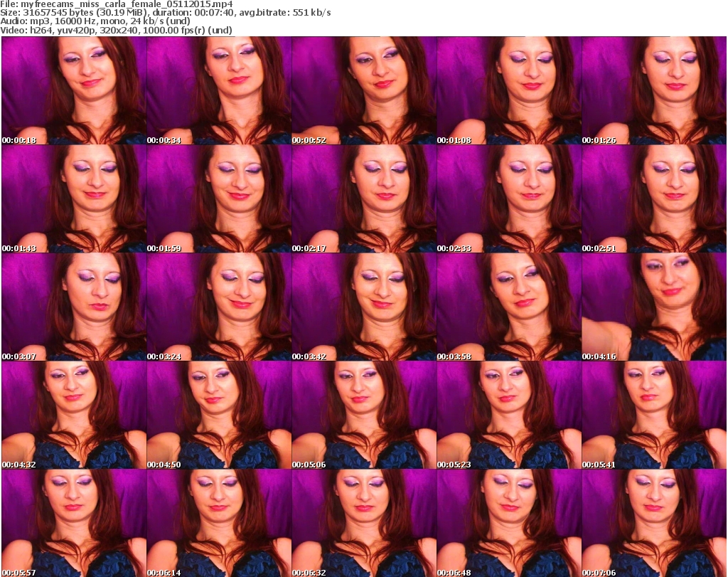Viewport: 728px width, 577px height.
Task: Pick the frame at 00:03:07
Action: click(x=74, y=307)
